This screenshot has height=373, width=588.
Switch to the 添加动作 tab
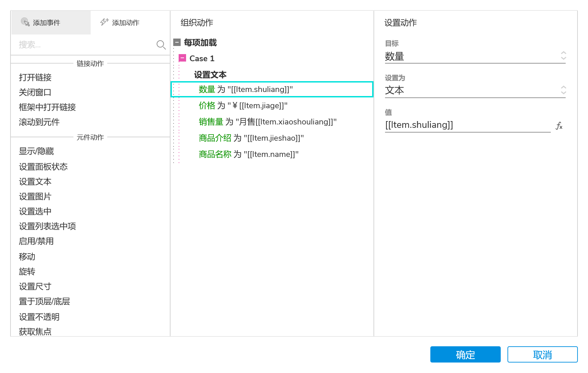coord(126,23)
